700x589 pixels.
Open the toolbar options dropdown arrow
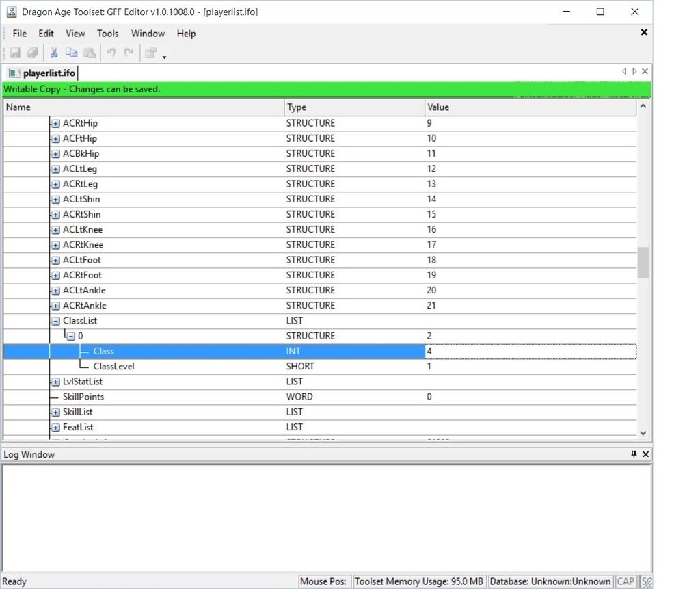point(165,56)
